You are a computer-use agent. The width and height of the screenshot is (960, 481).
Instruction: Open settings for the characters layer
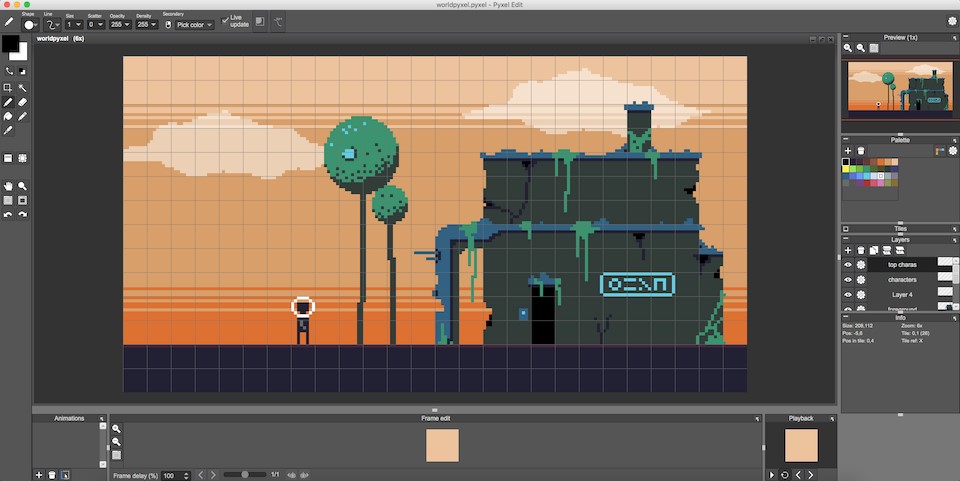coord(861,280)
